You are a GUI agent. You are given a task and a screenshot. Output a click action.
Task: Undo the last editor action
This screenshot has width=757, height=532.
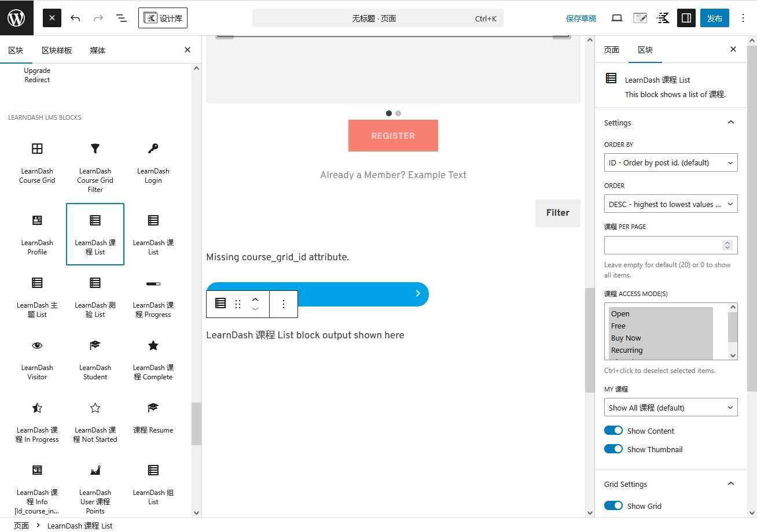pyautogui.click(x=75, y=18)
